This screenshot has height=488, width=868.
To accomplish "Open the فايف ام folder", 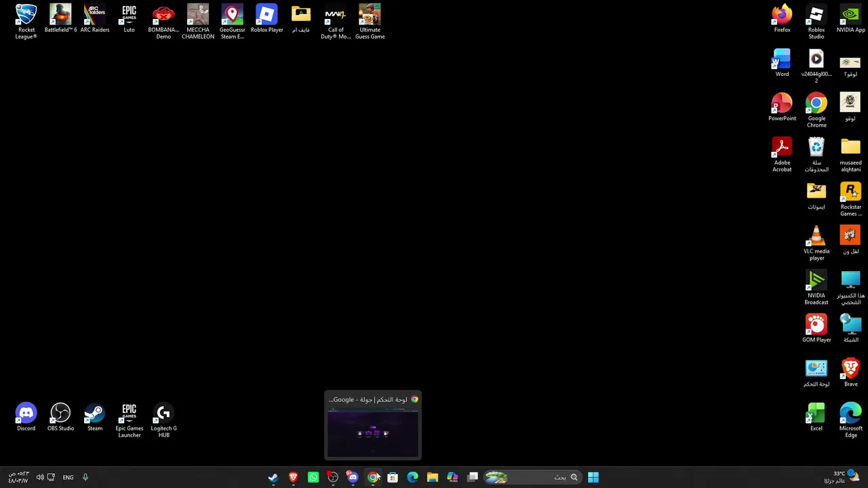I will [x=301, y=19].
